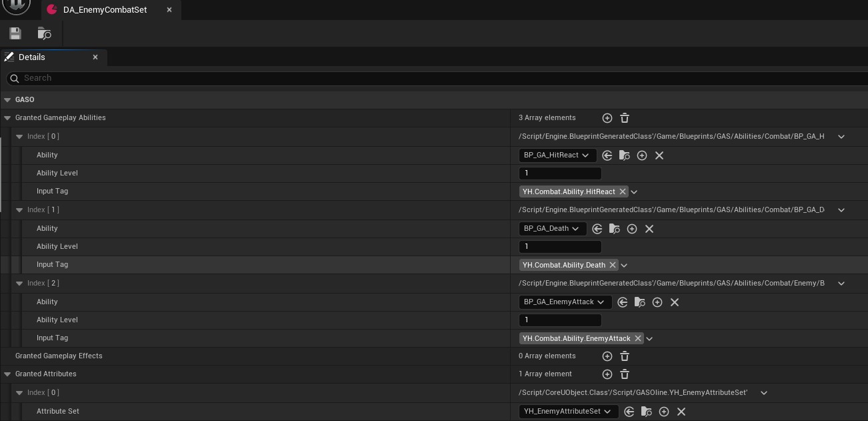Empty the Granted Attributes array
This screenshot has width=868, height=421.
point(625,374)
